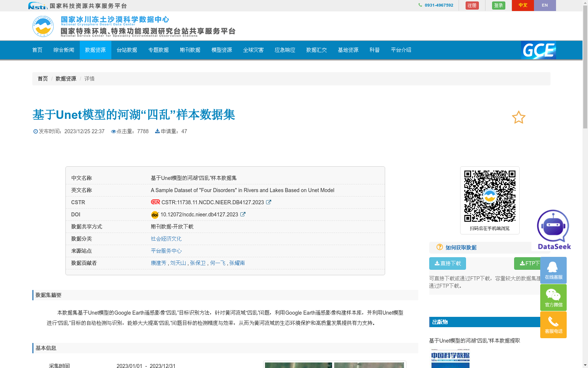
Task: Click the 数据集摘要 section heading
Action: (x=49, y=295)
